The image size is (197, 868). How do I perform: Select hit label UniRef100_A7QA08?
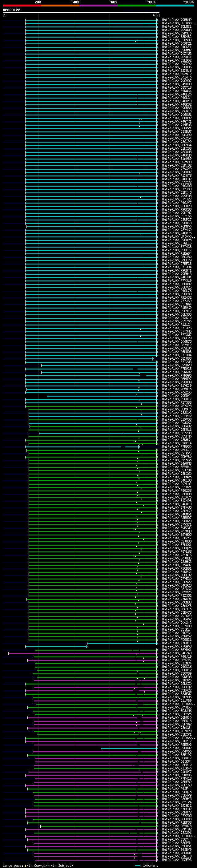(x=177, y=646)
